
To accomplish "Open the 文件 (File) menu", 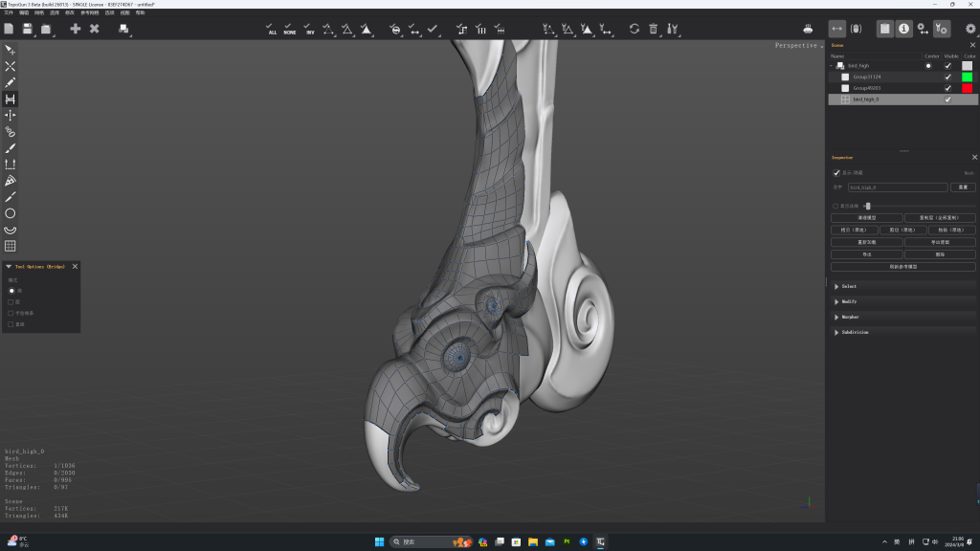I will pyautogui.click(x=9, y=12).
